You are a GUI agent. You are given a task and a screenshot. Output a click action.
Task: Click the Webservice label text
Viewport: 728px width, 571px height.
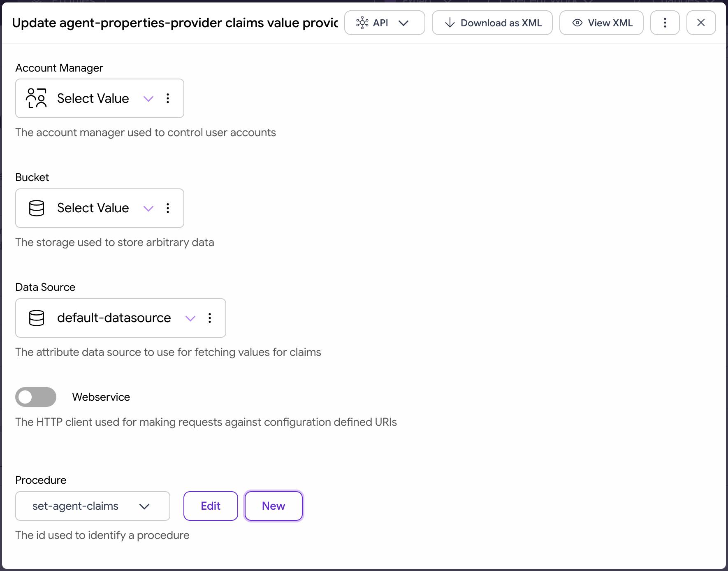tap(101, 397)
